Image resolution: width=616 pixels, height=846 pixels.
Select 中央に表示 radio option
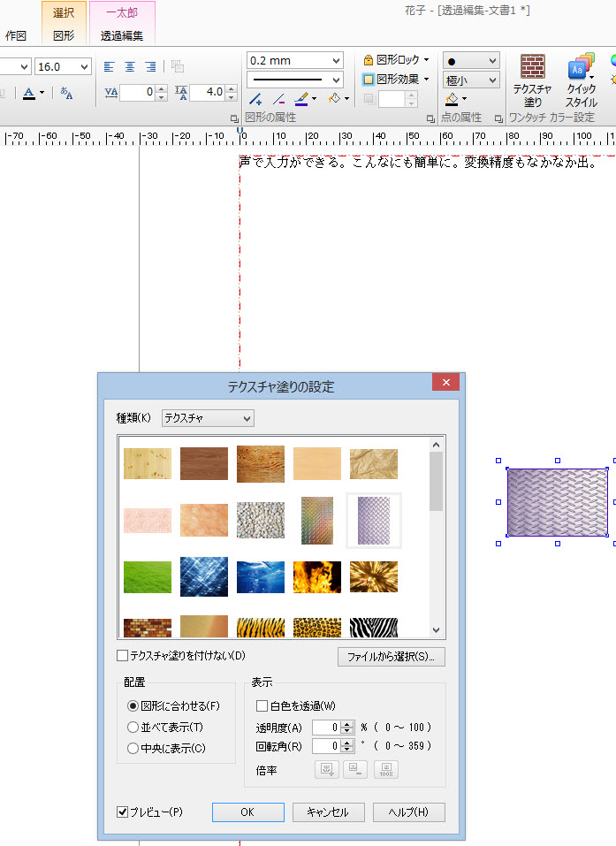pyautogui.click(x=133, y=749)
